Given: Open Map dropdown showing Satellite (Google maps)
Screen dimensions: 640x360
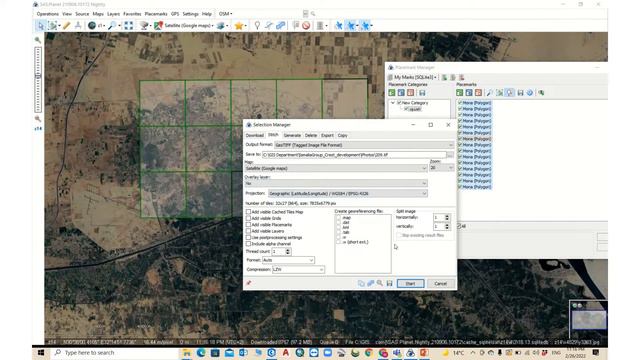Looking at the screenshot, I should [336, 168].
